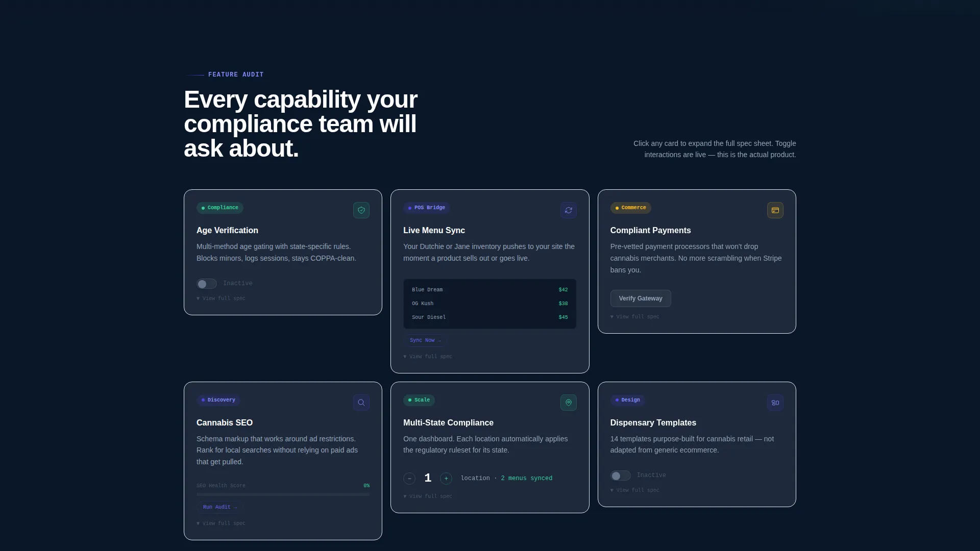Expand View full spec under Age Verification
980x551 pixels.
(x=221, y=298)
